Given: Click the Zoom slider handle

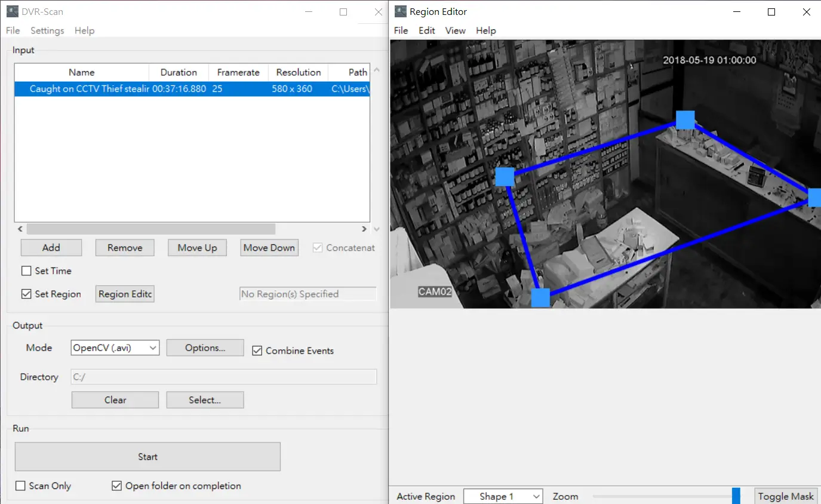Looking at the screenshot, I should pos(736,496).
